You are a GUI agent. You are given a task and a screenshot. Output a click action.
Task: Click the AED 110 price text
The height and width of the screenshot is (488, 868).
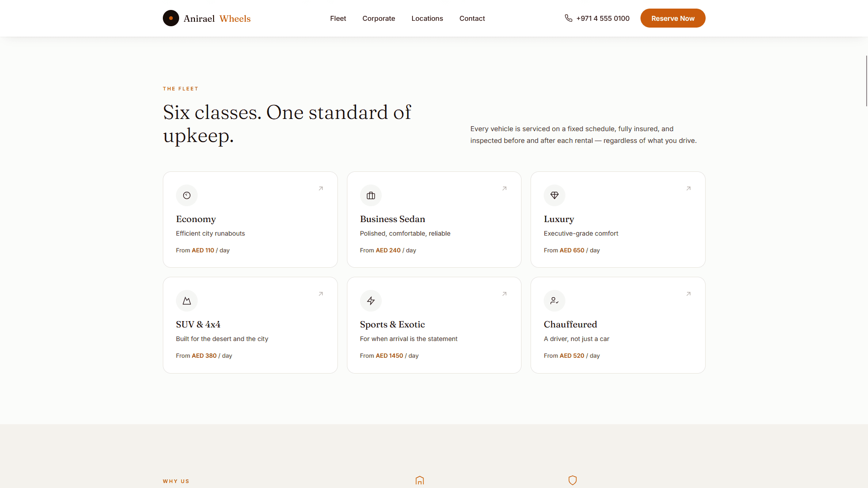coord(203,250)
